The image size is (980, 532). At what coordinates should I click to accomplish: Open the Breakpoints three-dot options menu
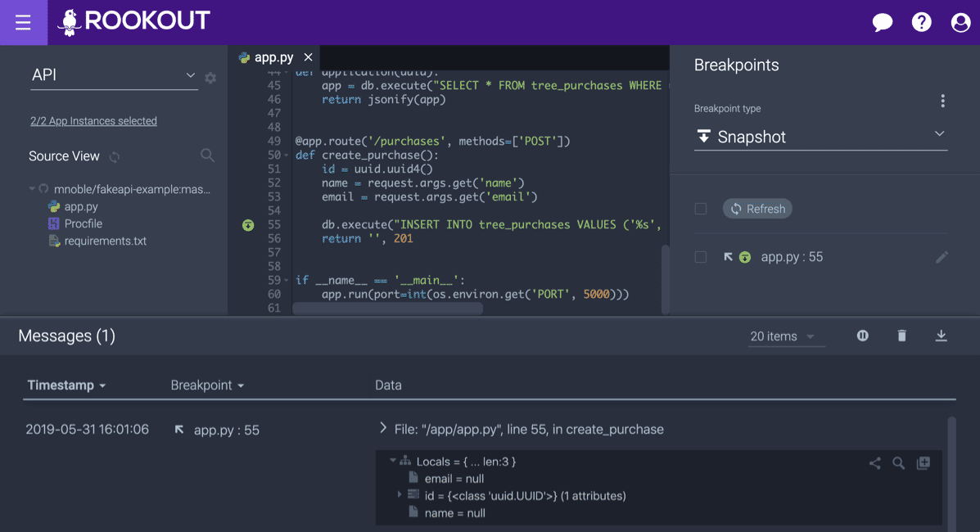tap(942, 101)
